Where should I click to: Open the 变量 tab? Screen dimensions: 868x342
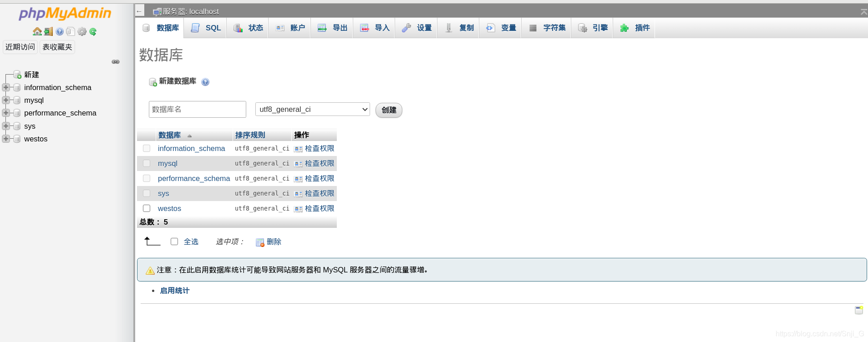[501, 28]
